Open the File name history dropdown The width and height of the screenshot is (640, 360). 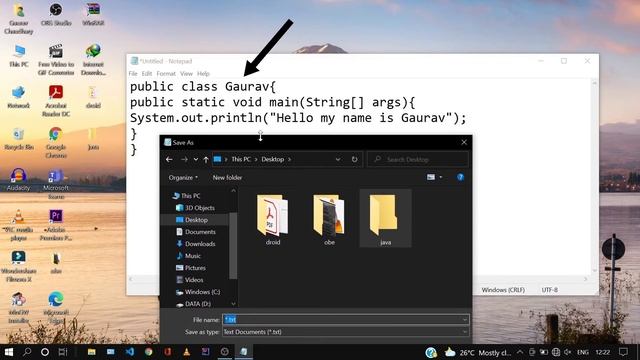pyautogui.click(x=465, y=320)
